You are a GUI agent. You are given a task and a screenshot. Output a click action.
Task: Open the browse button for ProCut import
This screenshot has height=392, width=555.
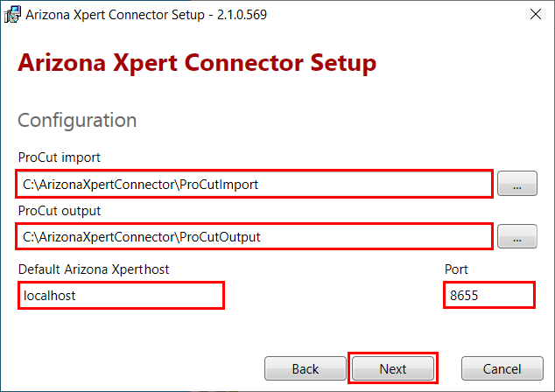(517, 183)
